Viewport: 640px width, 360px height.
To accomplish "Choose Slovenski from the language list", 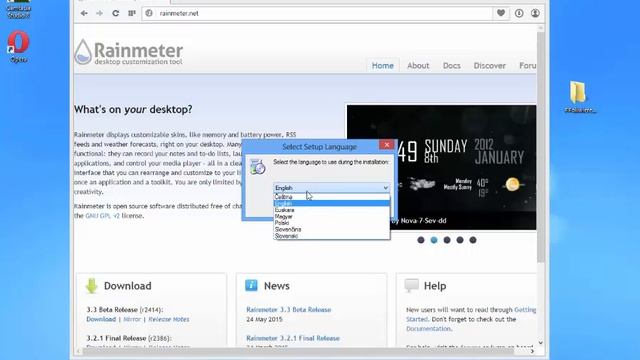I will 331,236.
